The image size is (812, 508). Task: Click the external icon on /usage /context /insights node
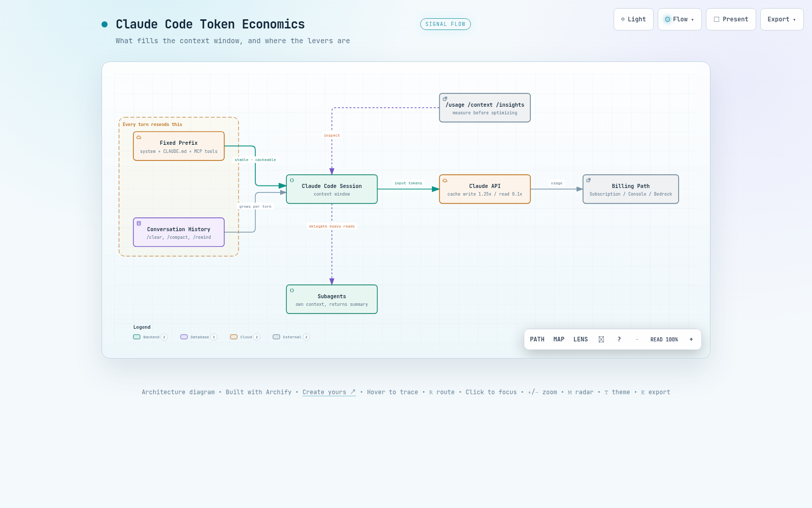[445, 99]
